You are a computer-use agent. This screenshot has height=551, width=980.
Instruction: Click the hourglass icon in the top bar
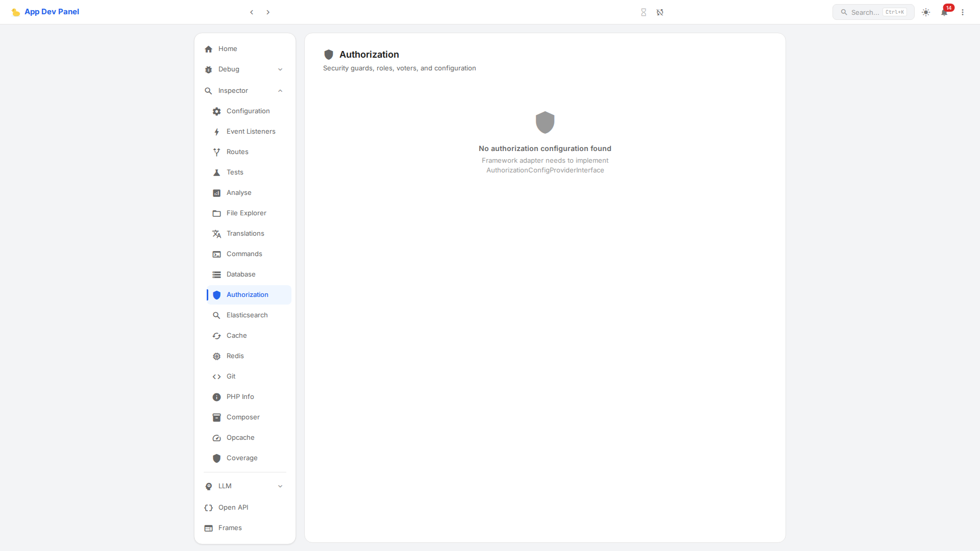tap(643, 12)
